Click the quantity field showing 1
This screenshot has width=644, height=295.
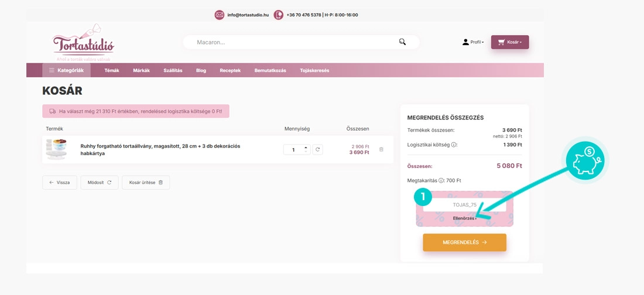(x=294, y=150)
